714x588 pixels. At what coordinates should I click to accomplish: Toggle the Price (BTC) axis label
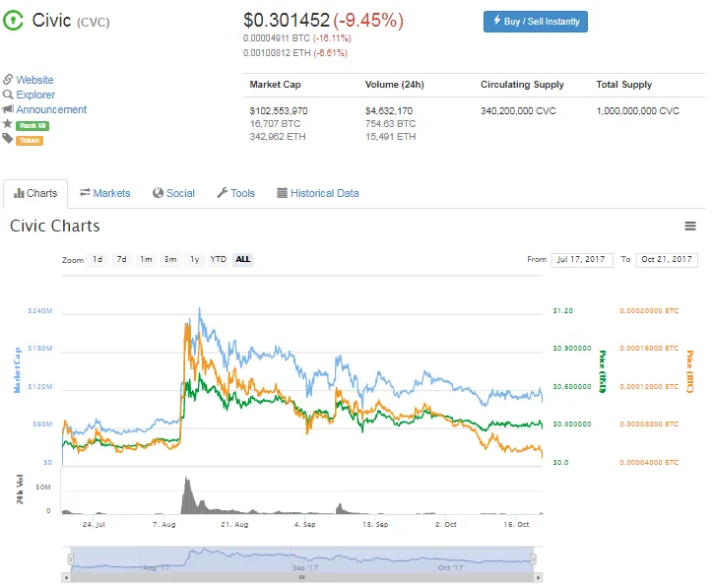click(690, 371)
